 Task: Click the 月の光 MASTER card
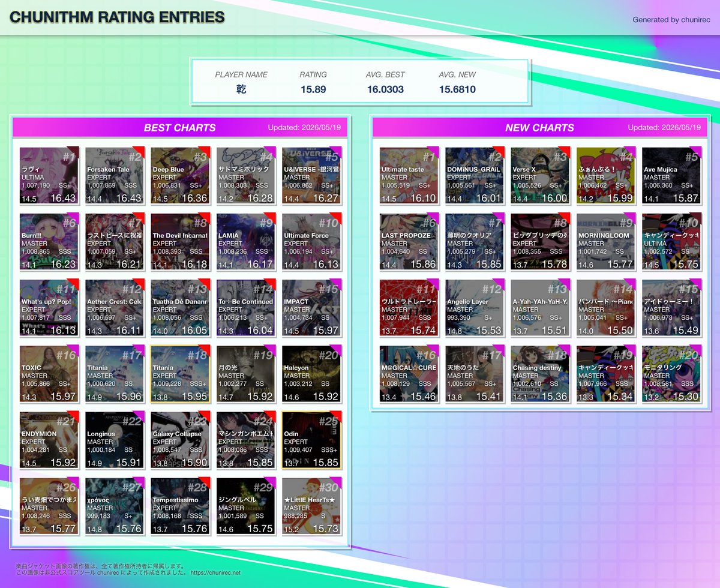click(246, 373)
